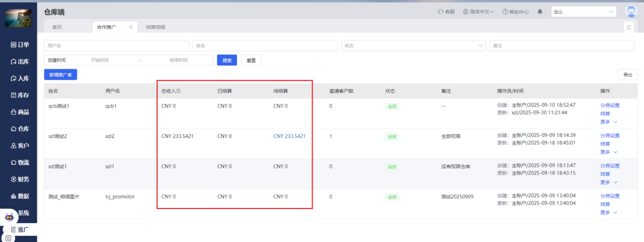The width and height of the screenshot is (644, 242).
Task: Switch to the 首页 tab
Action: [x=57, y=27]
